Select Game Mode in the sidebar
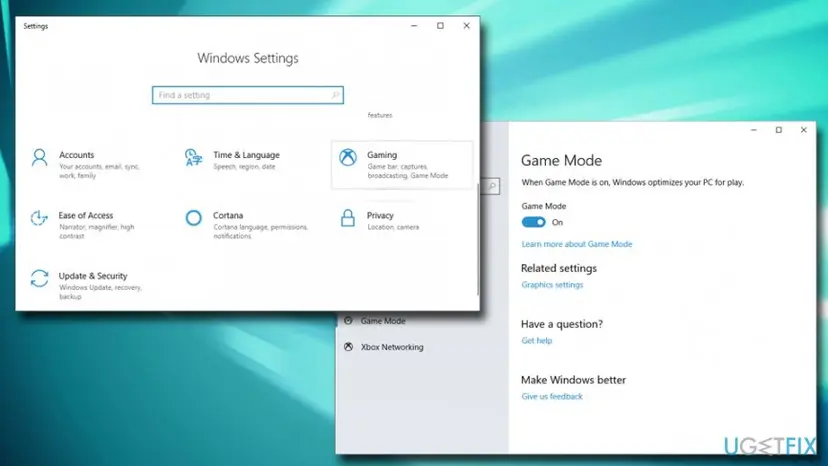Screen dimensions: 828x466 [x=383, y=321]
